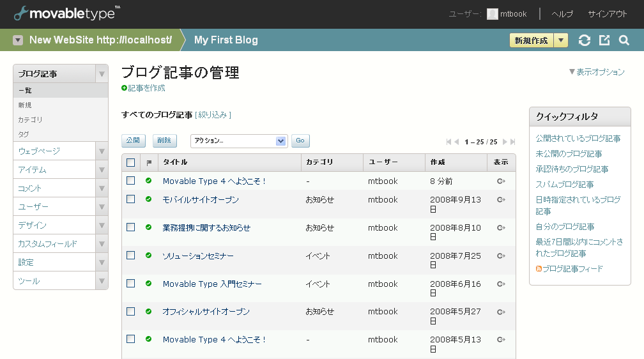The width and height of the screenshot is (644, 359).
Task: Expand the デザイン sidebar menu
Action: pos(102,225)
